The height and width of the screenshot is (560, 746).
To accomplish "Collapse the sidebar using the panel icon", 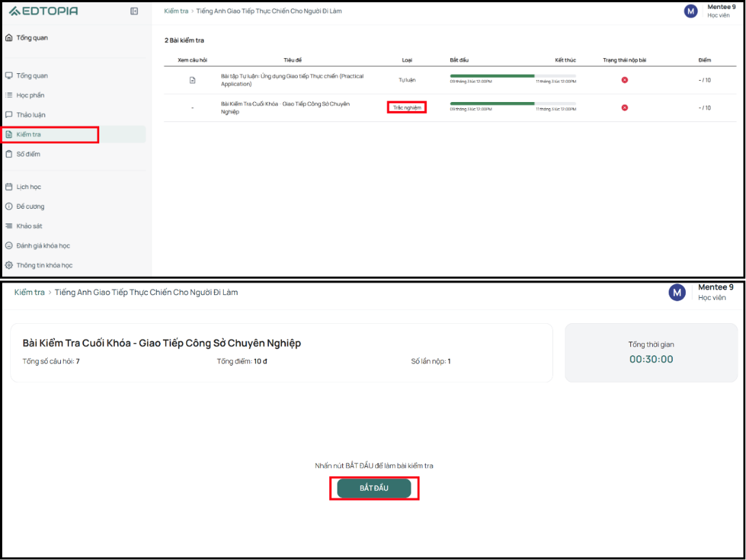I will [134, 11].
